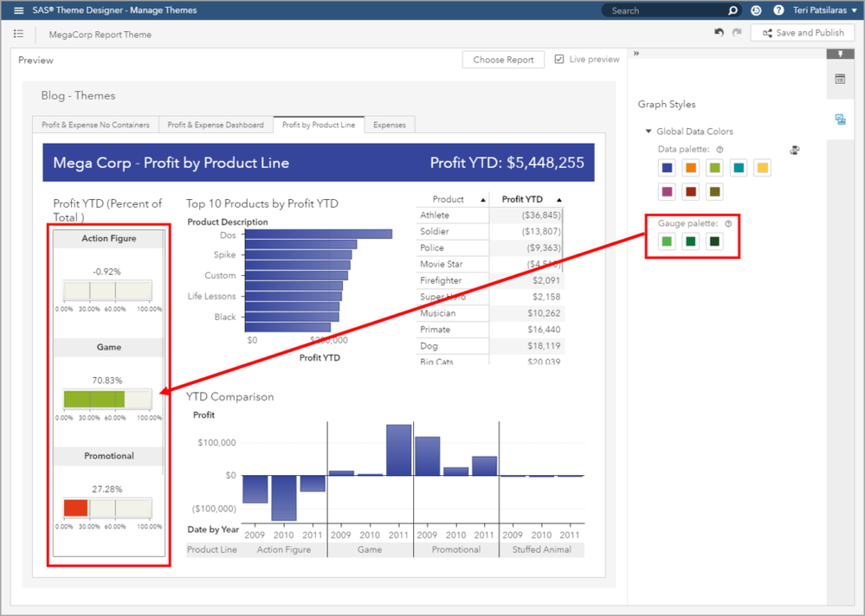
Task: Open the hamburger main menu
Action: (19, 10)
